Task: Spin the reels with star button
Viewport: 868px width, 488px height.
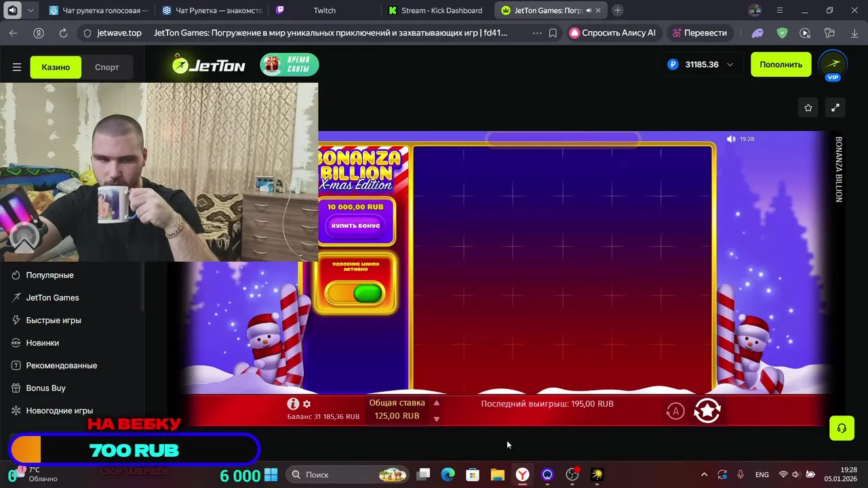Action: pos(707,410)
